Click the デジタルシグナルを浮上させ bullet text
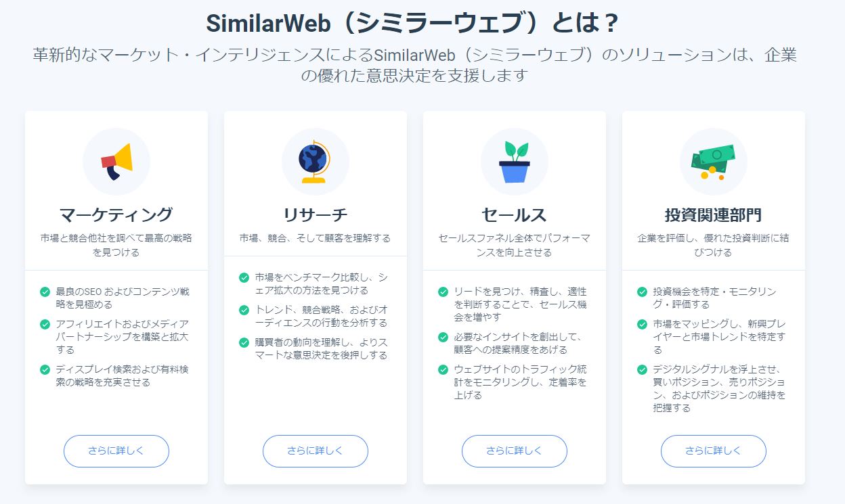The height and width of the screenshot is (504, 845). point(719,388)
